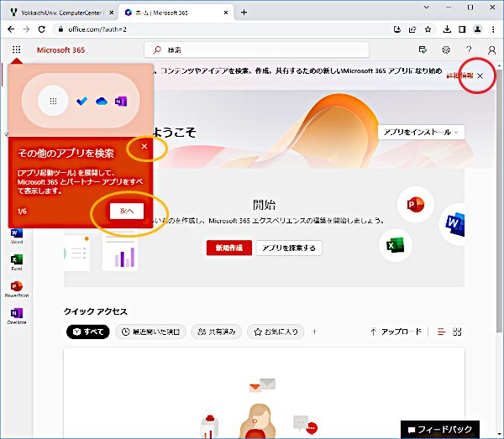Open tab search chevron in title bar
Image resolution: width=504 pixels, height=439 pixels.
click(427, 7)
